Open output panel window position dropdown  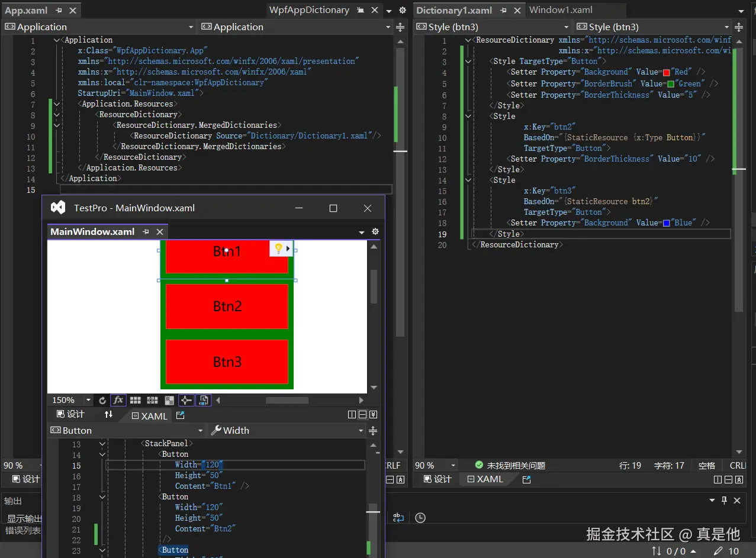tap(712, 501)
